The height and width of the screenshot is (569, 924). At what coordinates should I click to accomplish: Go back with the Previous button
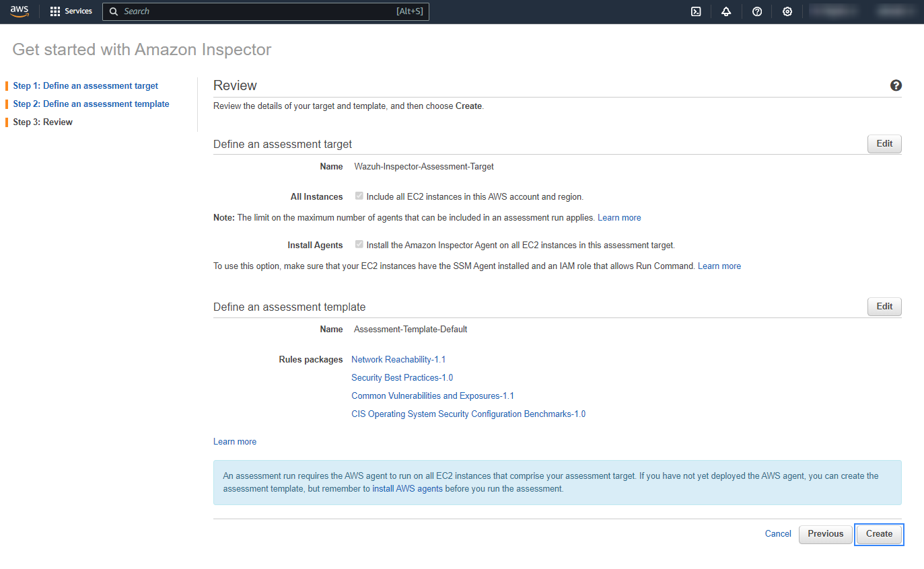[825, 534]
